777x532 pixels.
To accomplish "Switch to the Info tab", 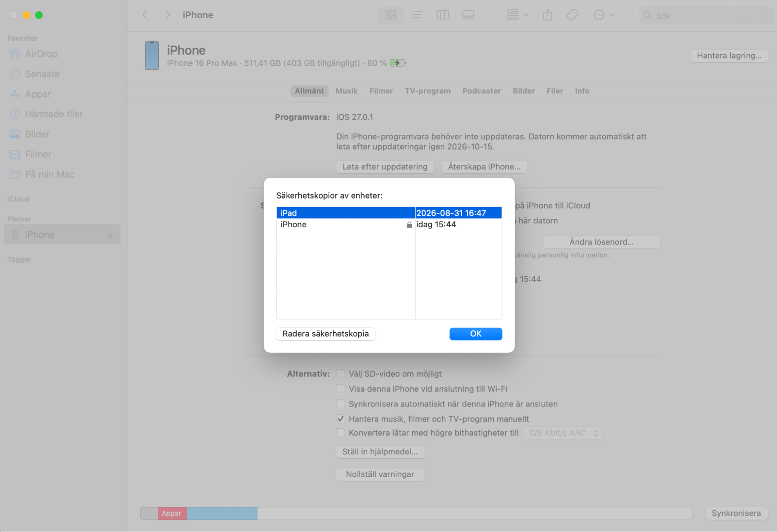I will 582,91.
